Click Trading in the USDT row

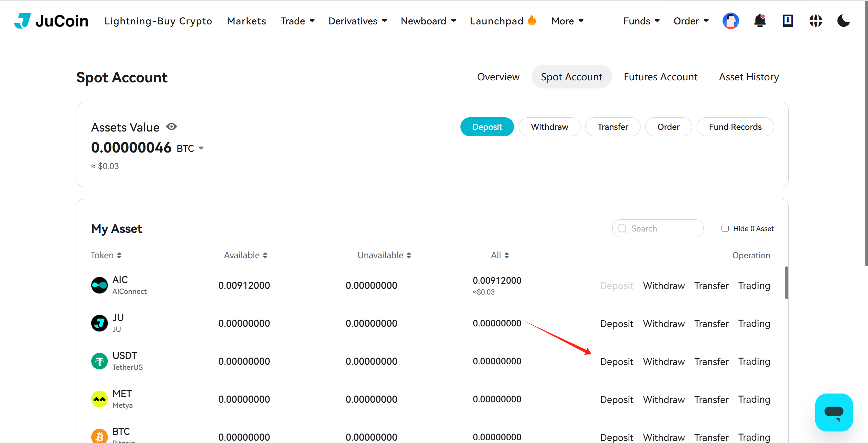[x=754, y=362]
